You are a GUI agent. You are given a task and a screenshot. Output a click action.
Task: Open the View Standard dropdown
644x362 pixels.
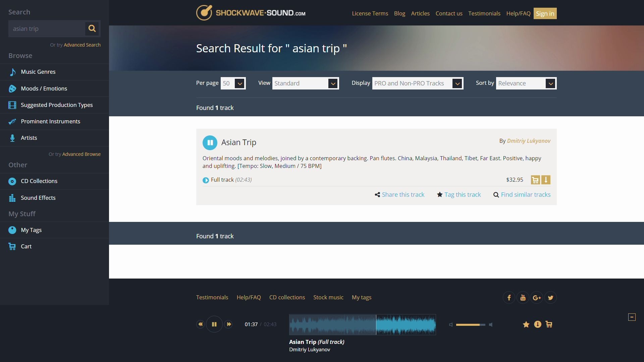306,83
